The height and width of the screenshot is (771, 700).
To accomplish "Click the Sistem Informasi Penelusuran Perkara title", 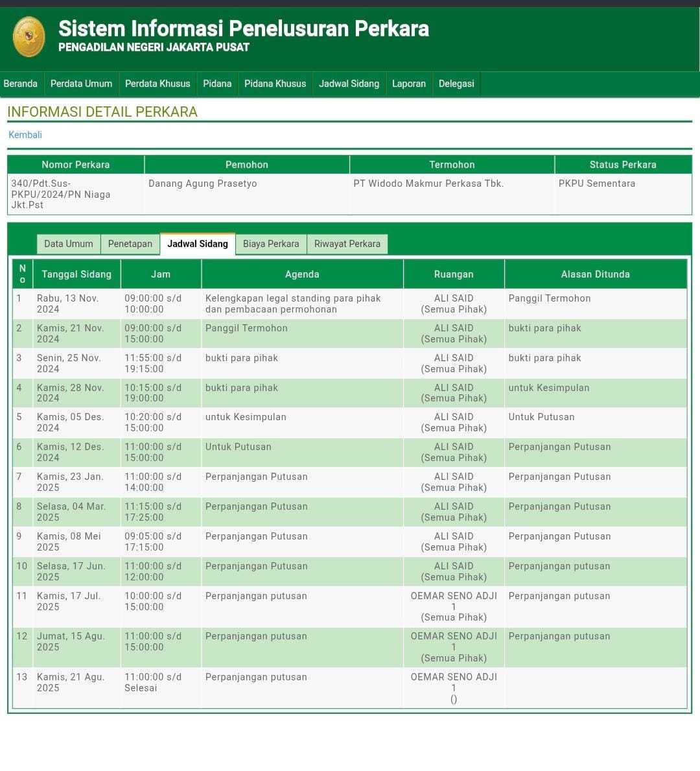I will click(243, 29).
